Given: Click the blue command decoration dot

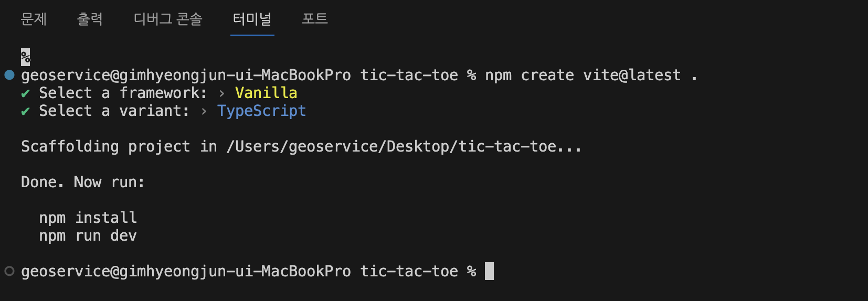Looking at the screenshot, I should pyautogui.click(x=9, y=75).
